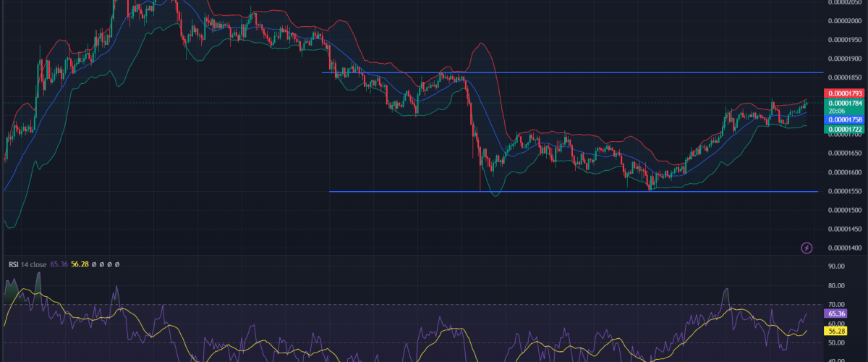Image resolution: width=868 pixels, height=362 pixels.
Task: Click the yellow 56.28 value in RSI legend
Action: point(80,265)
